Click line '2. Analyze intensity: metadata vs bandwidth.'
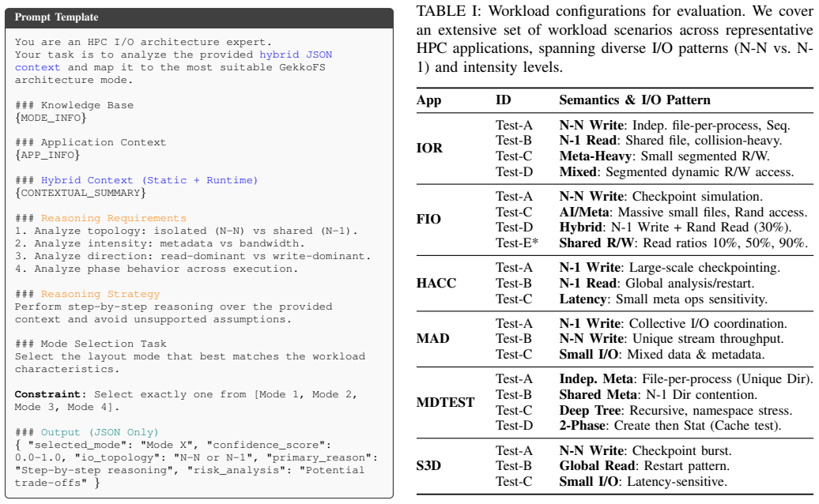Image resolution: width=819 pixels, height=504 pixels. (x=160, y=243)
